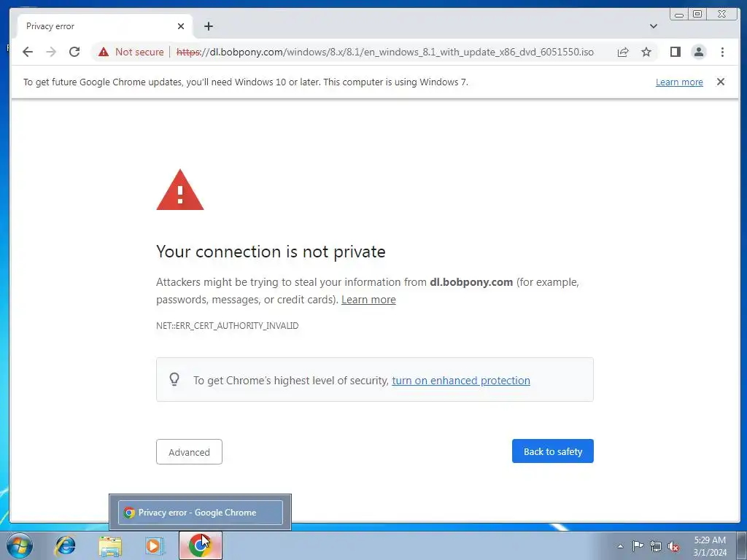Open the Not secure site warning chip
Image resolution: width=747 pixels, height=560 pixels.
[x=131, y=52]
